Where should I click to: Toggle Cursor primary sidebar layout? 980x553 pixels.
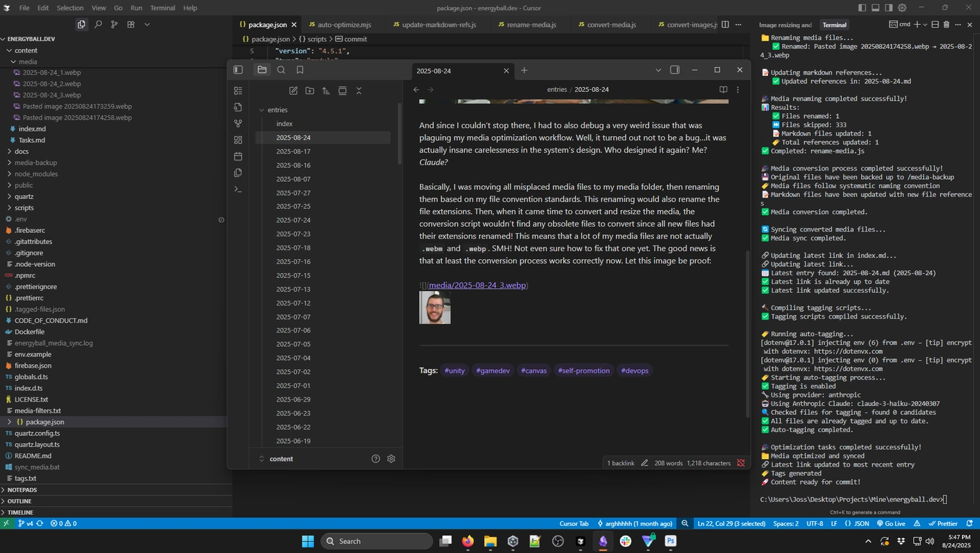tap(862, 8)
